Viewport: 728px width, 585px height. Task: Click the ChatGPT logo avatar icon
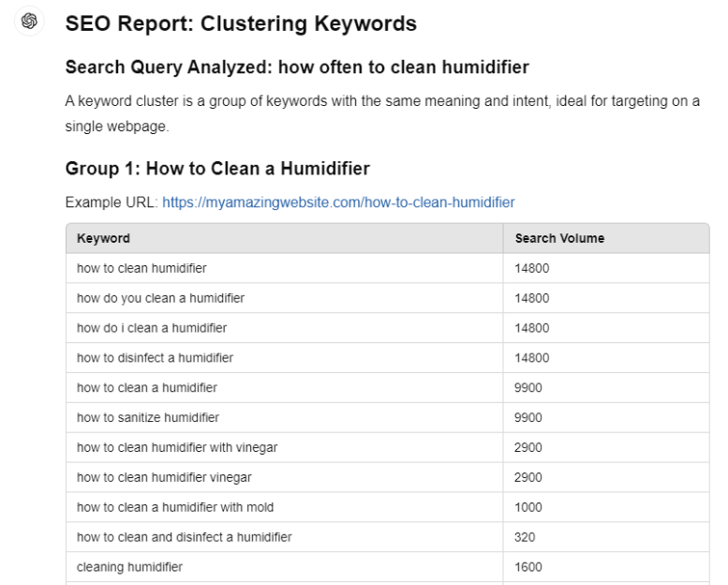(29, 21)
